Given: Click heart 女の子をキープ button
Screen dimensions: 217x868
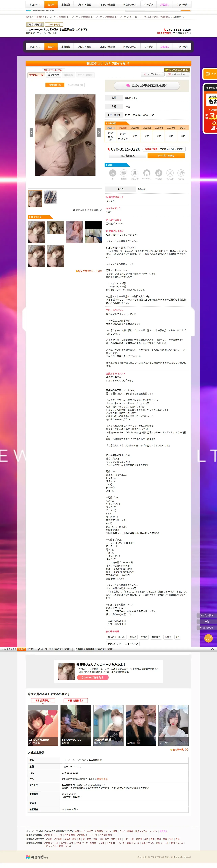Looking at the screenshot, I should pos(152,74).
